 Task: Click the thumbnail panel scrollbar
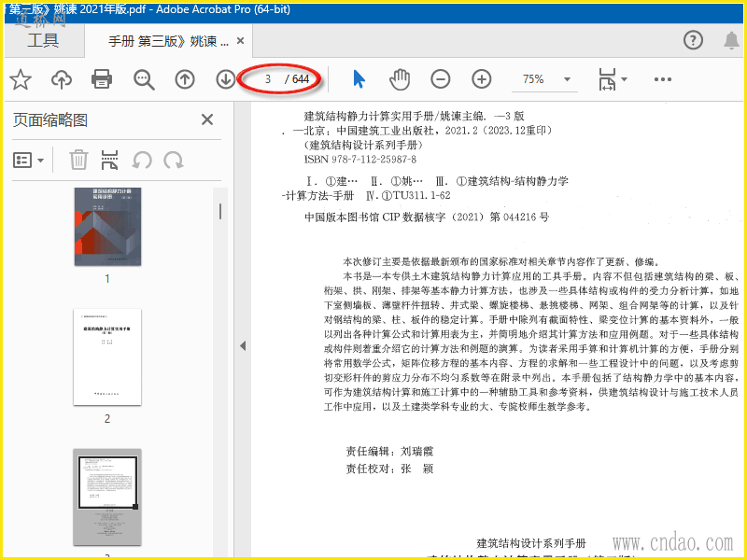tap(220, 211)
